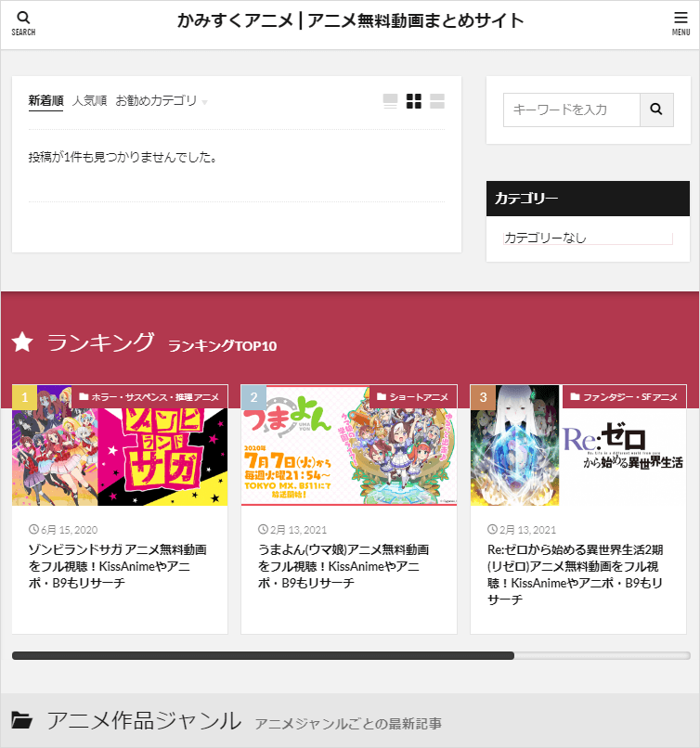Viewport: 700px width, 748px height.
Task: Select the grid card layout icon
Action: [414, 101]
